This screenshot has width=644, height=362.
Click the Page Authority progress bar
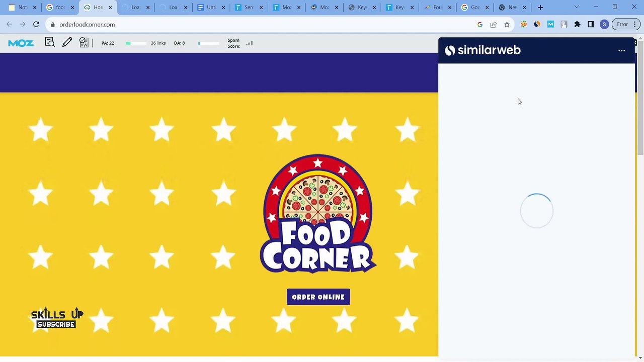136,43
